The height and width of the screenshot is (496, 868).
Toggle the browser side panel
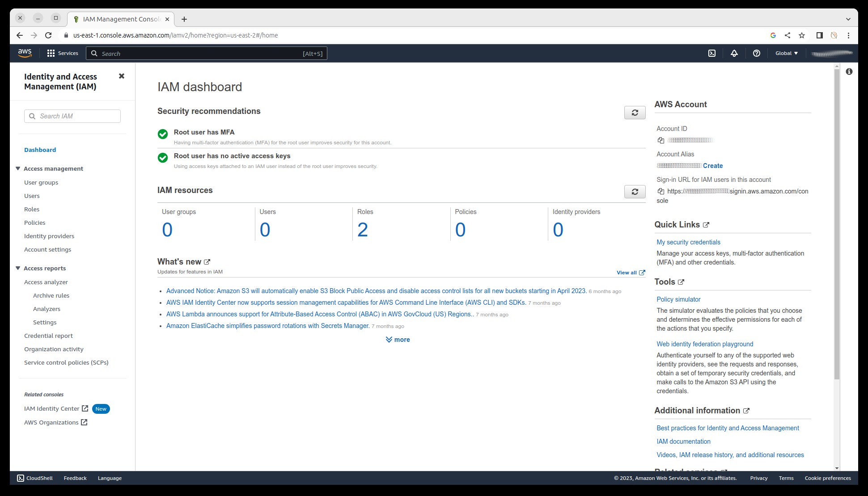(819, 35)
